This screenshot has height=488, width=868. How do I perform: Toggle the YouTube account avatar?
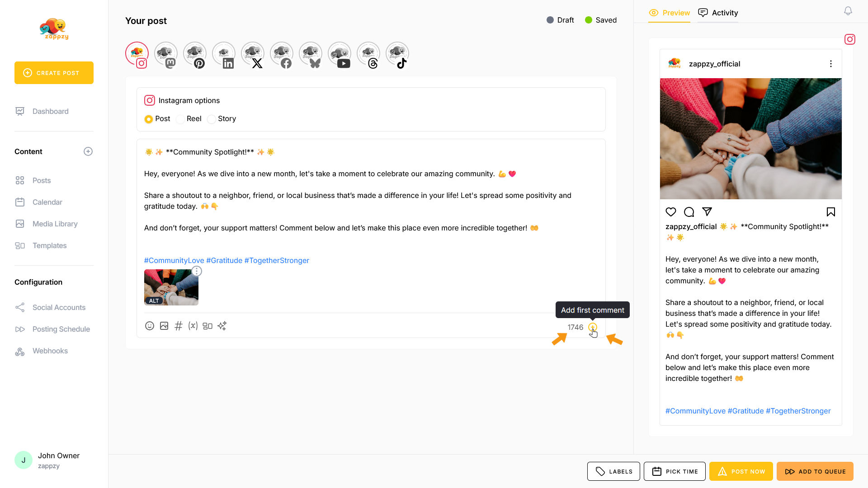(340, 55)
